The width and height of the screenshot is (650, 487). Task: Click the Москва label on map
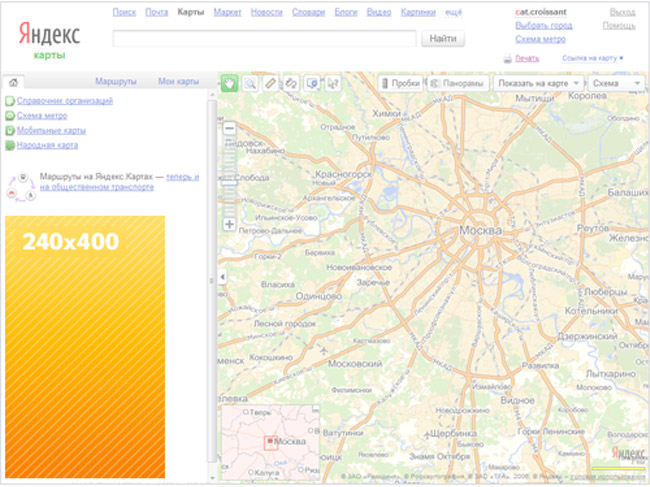tap(480, 230)
